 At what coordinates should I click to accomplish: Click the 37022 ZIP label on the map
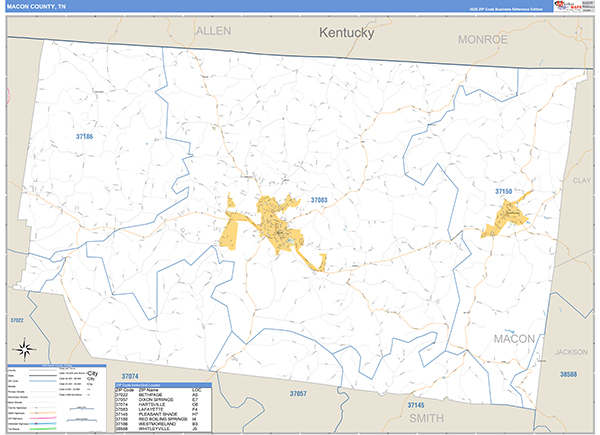coord(17,320)
